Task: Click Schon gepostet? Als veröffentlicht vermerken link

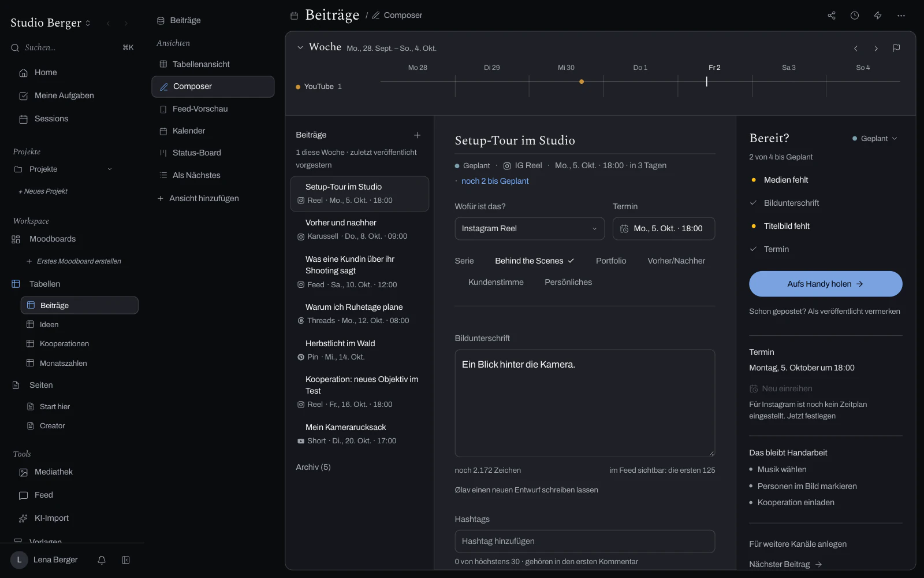Action: [825, 312]
